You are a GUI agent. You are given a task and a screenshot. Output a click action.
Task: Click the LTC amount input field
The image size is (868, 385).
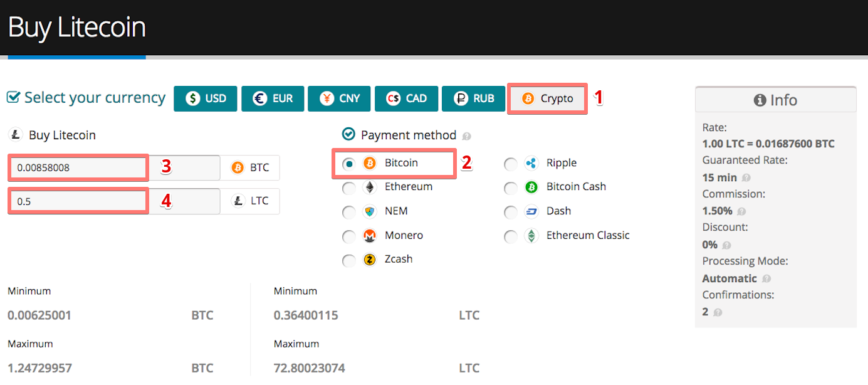click(114, 201)
